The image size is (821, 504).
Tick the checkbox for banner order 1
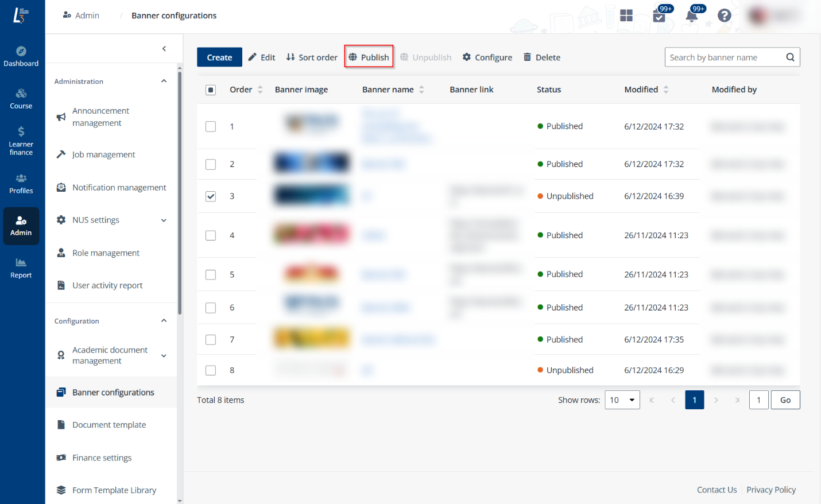[x=211, y=127]
